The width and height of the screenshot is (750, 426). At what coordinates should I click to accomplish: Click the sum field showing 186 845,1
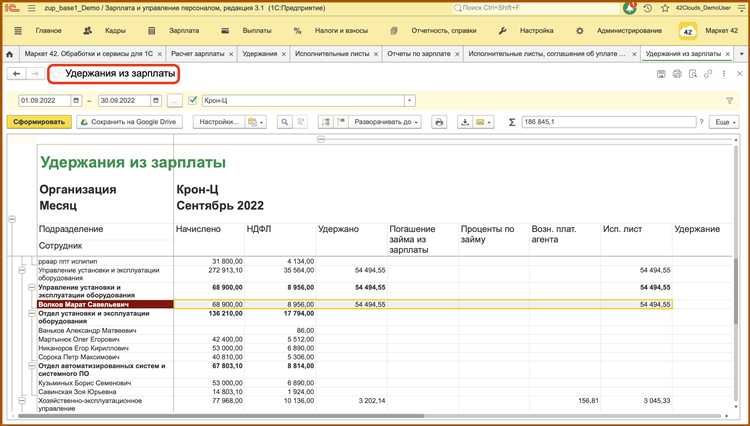[609, 122]
